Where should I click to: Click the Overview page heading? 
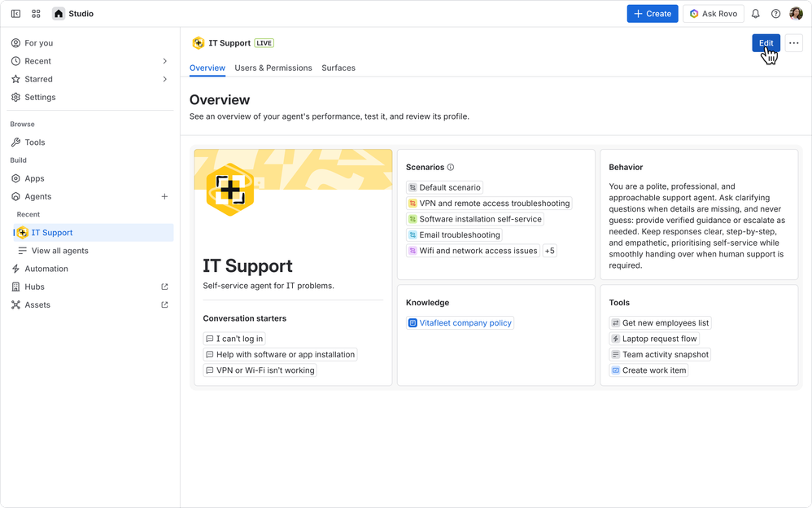tap(220, 99)
